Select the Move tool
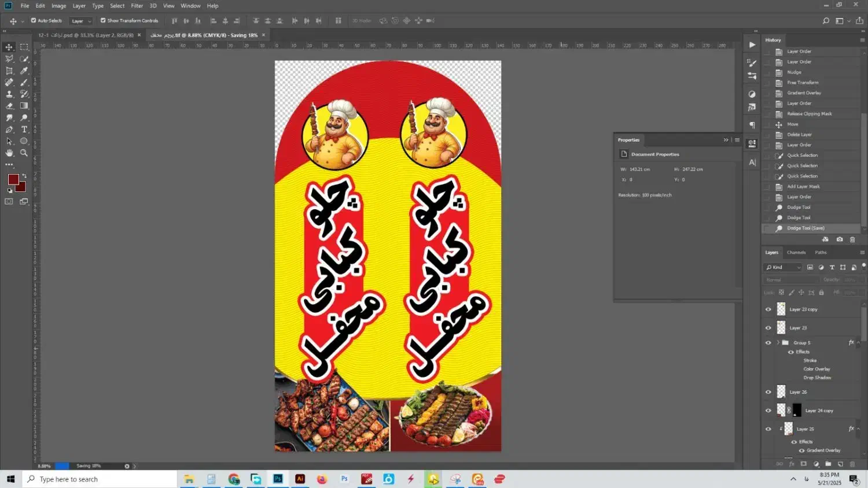Image resolution: width=868 pixels, height=488 pixels. 9,47
